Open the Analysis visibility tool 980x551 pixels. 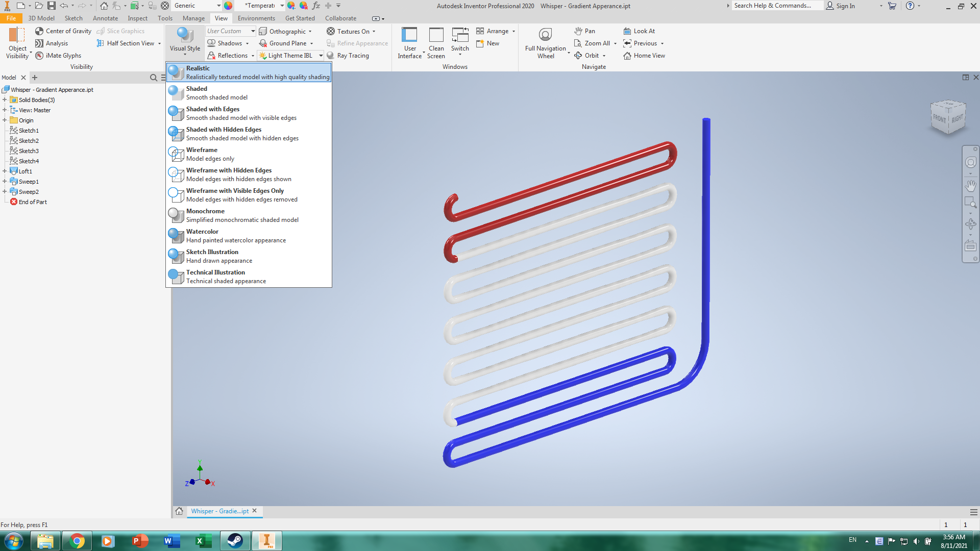[x=52, y=43]
